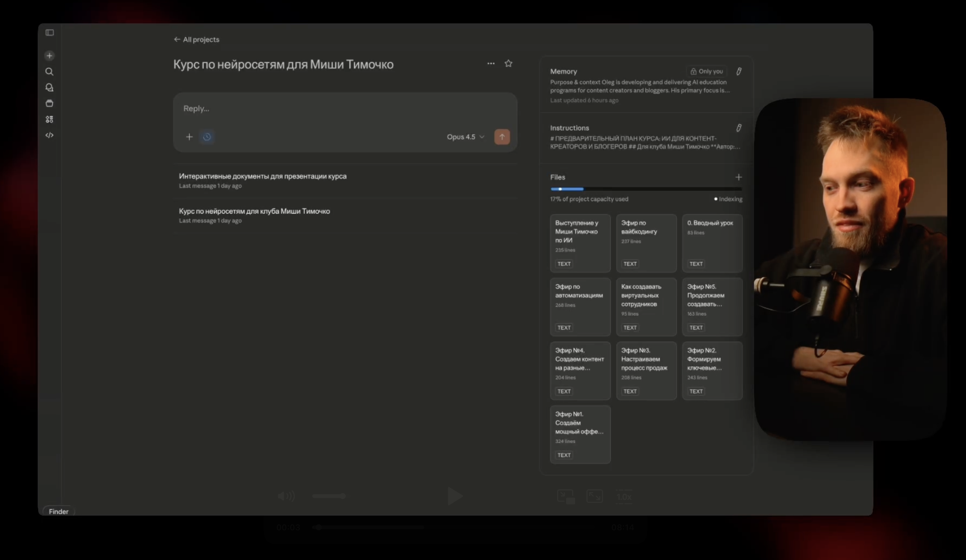This screenshot has width=966, height=560.
Task: Add a file with Files plus icon
Action: pos(739,177)
